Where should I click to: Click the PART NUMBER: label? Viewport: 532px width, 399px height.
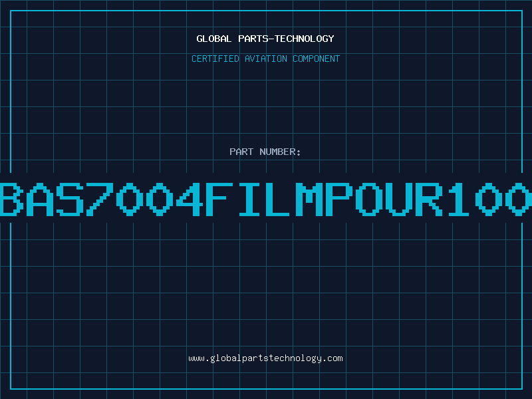click(x=265, y=152)
